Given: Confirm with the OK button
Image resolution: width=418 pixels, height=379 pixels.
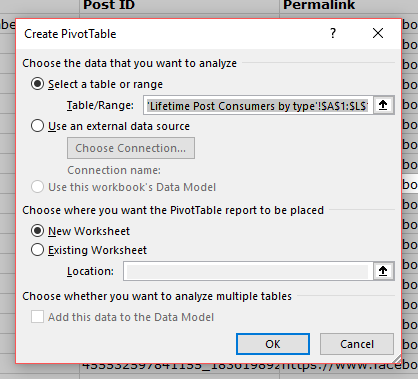Looking at the screenshot, I should 273,344.
